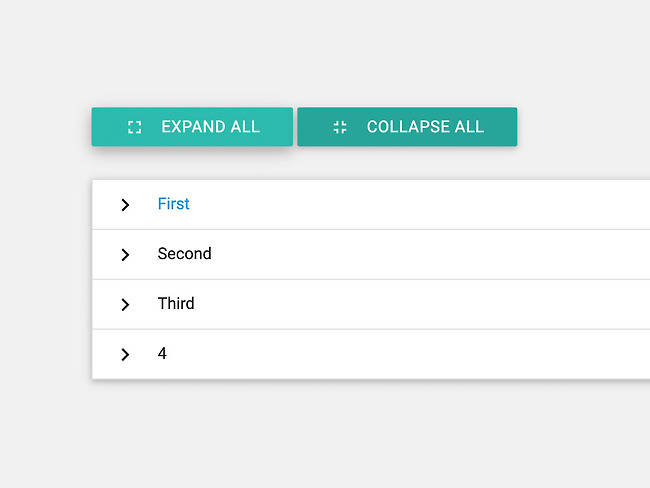Click the Second accordion title text
This screenshot has width=650, height=488.
point(184,254)
